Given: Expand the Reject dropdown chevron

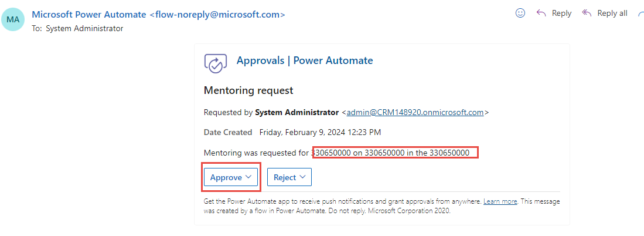Looking at the screenshot, I should [x=303, y=177].
